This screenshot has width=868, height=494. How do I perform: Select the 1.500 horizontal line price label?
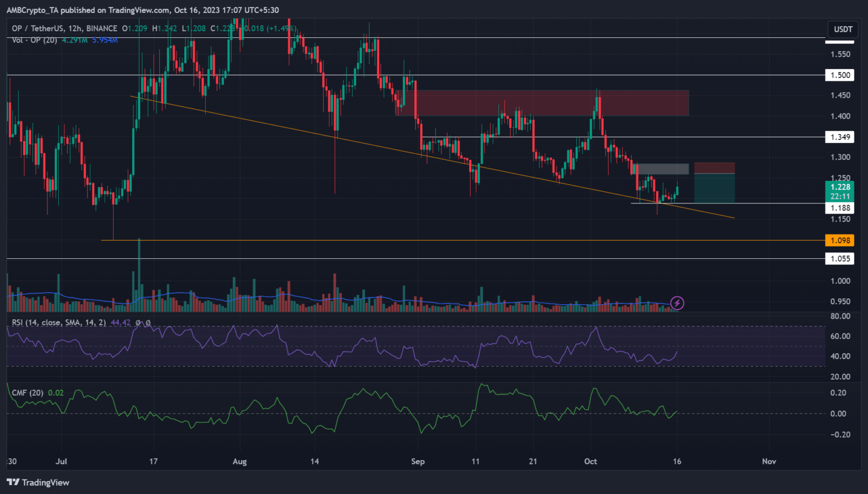840,75
